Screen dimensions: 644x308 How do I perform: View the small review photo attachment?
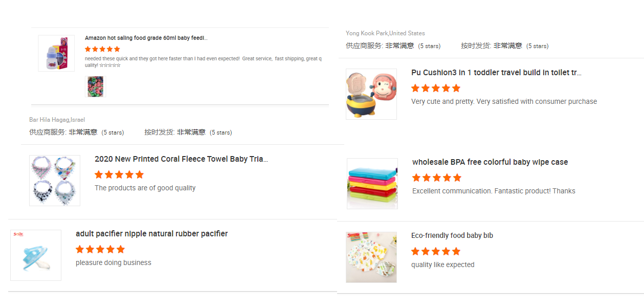(95, 86)
